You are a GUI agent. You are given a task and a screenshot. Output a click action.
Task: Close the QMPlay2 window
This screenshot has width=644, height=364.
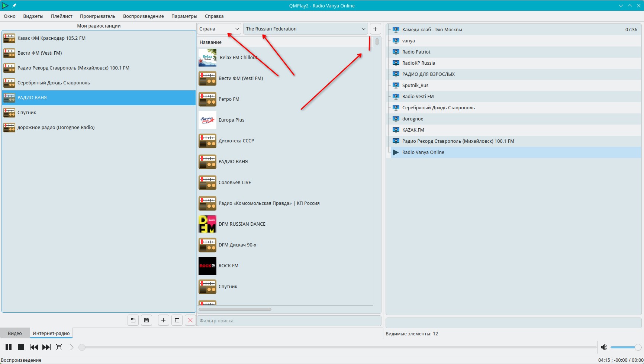click(638, 6)
